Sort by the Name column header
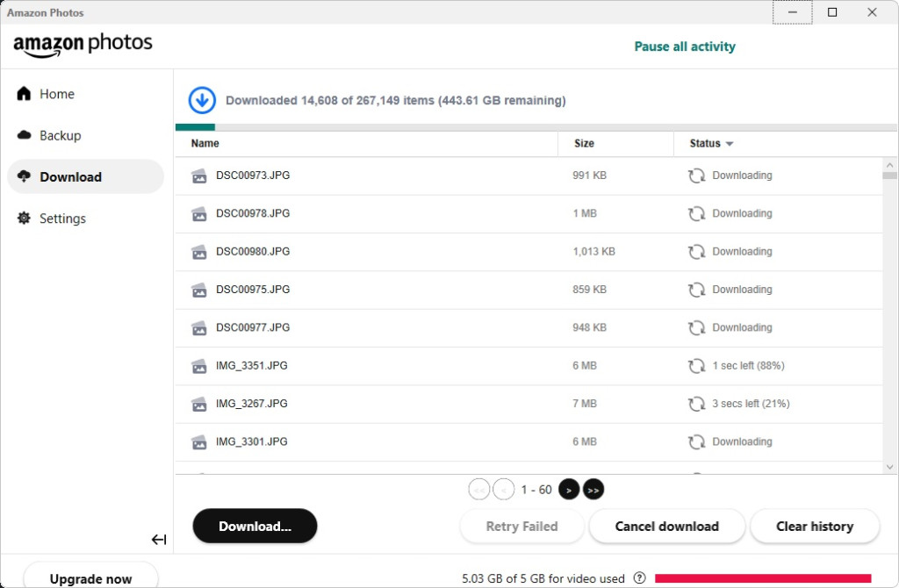This screenshot has width=899, height=588. pos(205,143)
